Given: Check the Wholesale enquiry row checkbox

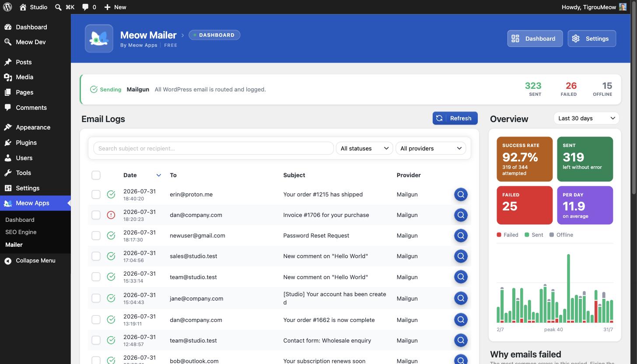Looking at the screenshot, I should [96, 340].
